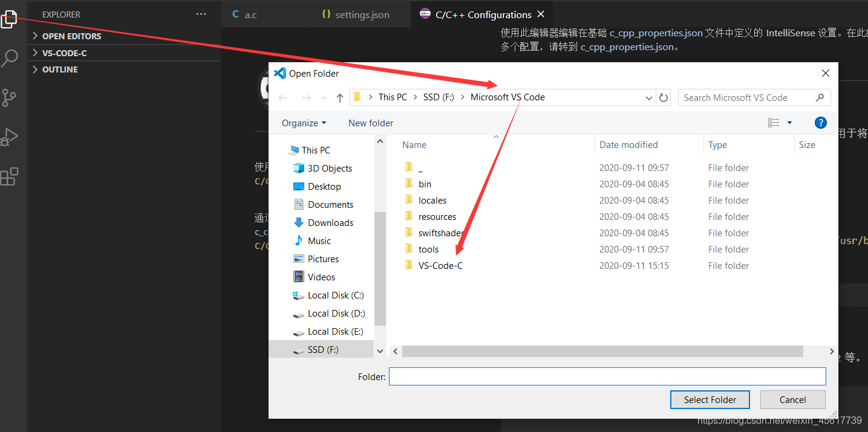Select the swiftshader folder
This screenshot has width=868, height=432.
click(440, 233)
